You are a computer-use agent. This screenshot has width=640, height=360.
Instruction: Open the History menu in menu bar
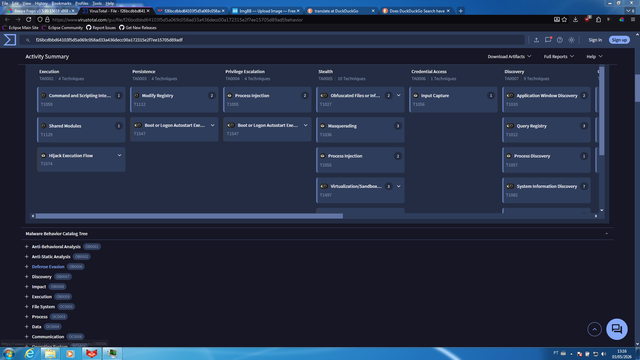pyautogui.click(x=41, y=3)
